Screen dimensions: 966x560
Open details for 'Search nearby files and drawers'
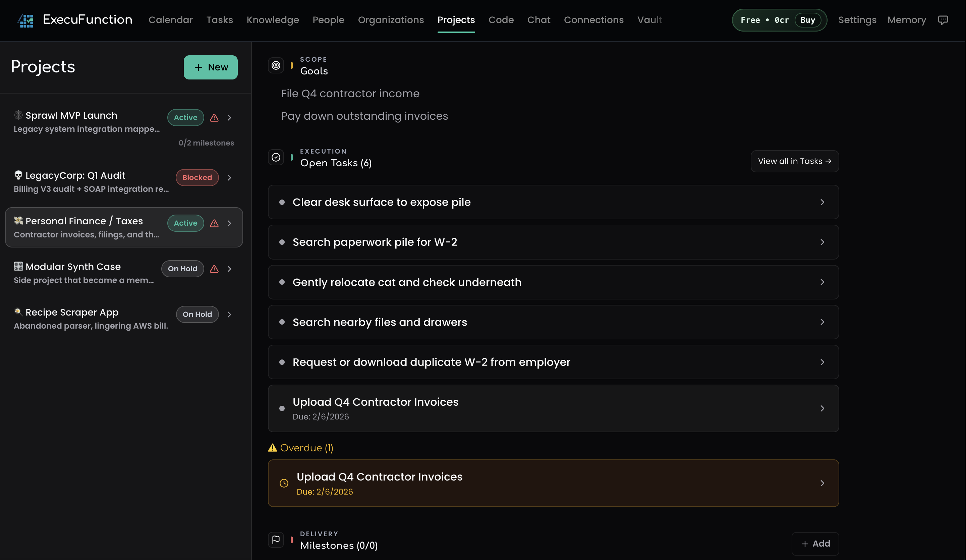(822, 322)
